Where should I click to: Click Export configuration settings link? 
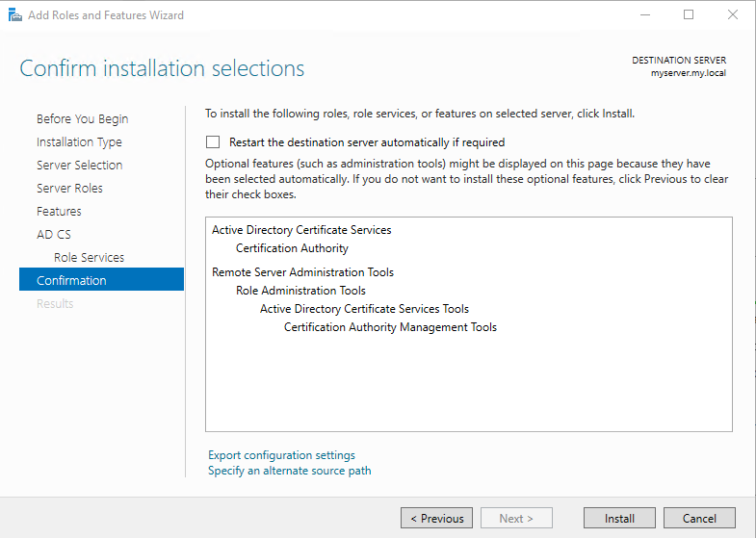point(281,455)
